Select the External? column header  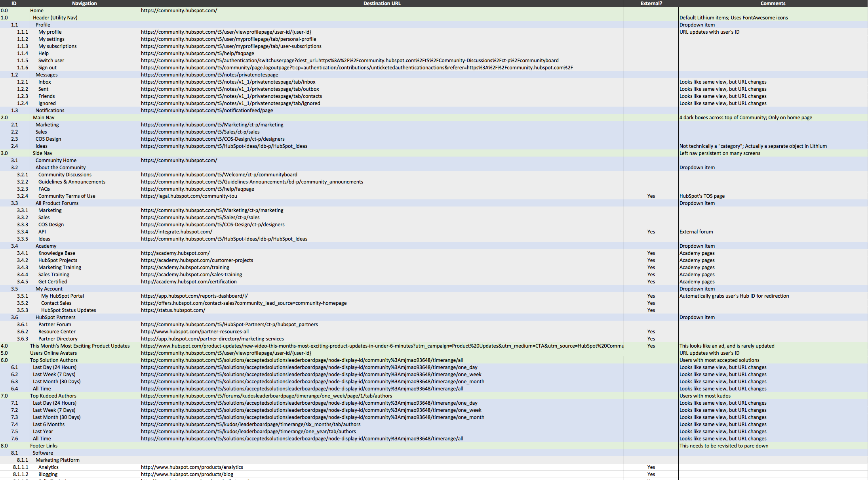(651, 3)
